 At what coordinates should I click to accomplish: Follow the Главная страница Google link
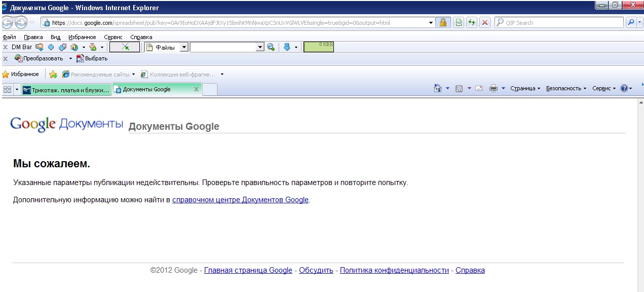[248, 270]
